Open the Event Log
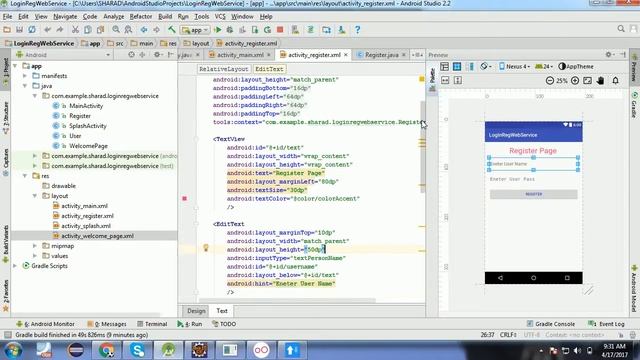This screenshot has height=360, width=640. pos(607,324)
